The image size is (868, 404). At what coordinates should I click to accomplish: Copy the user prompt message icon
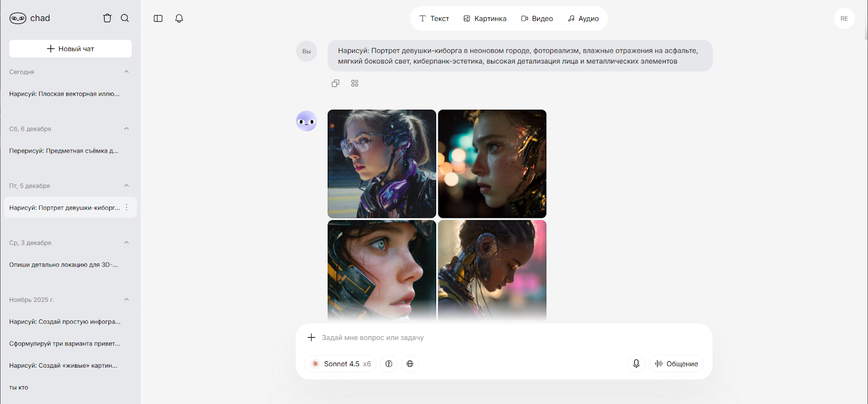click(x=335, y=83)
